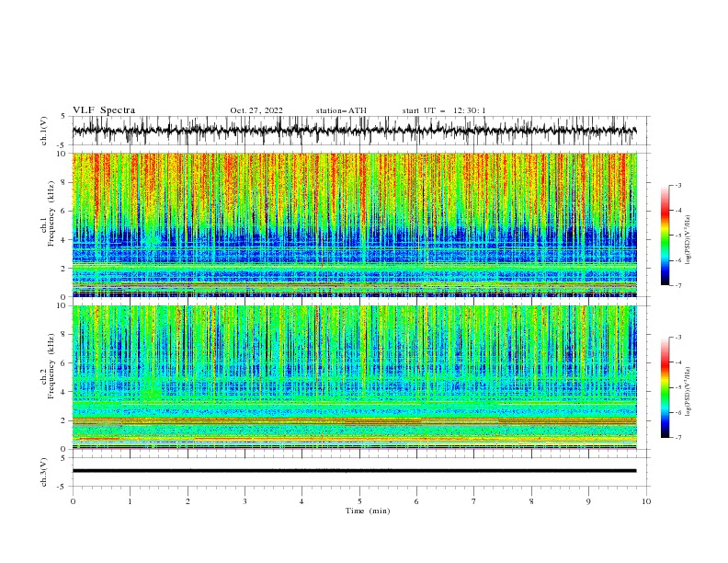
Task: Click time axis tick label '1'
Action: coord(130,501)
